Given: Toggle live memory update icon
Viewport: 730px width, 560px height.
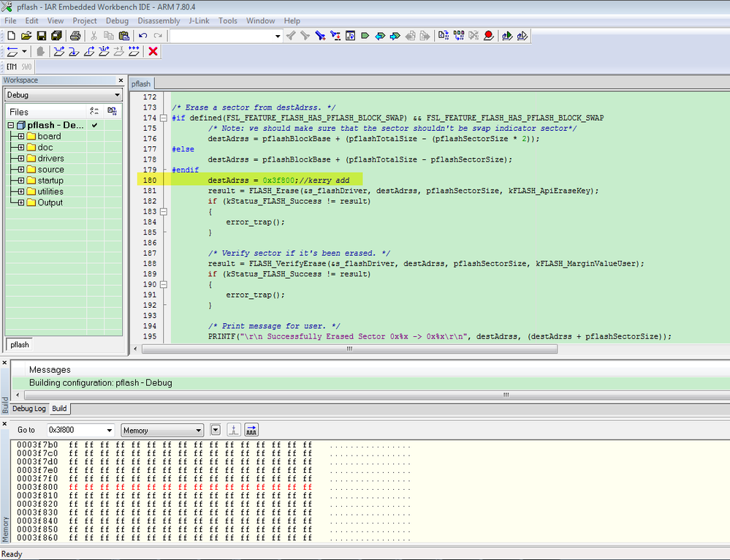Looking at the screenshot, I should [251, 430].
